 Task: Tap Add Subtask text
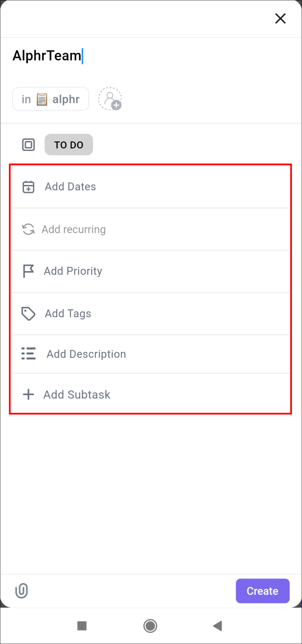(77, 395)
